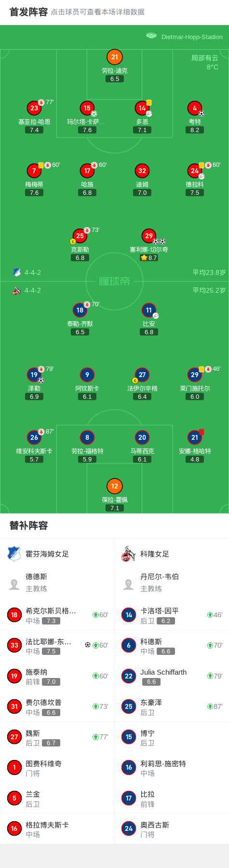The width and height of the screenshot is (229, 868).
Task: Tap defender 马蒂西克 number 20 badge
Action: pos(142,437)
